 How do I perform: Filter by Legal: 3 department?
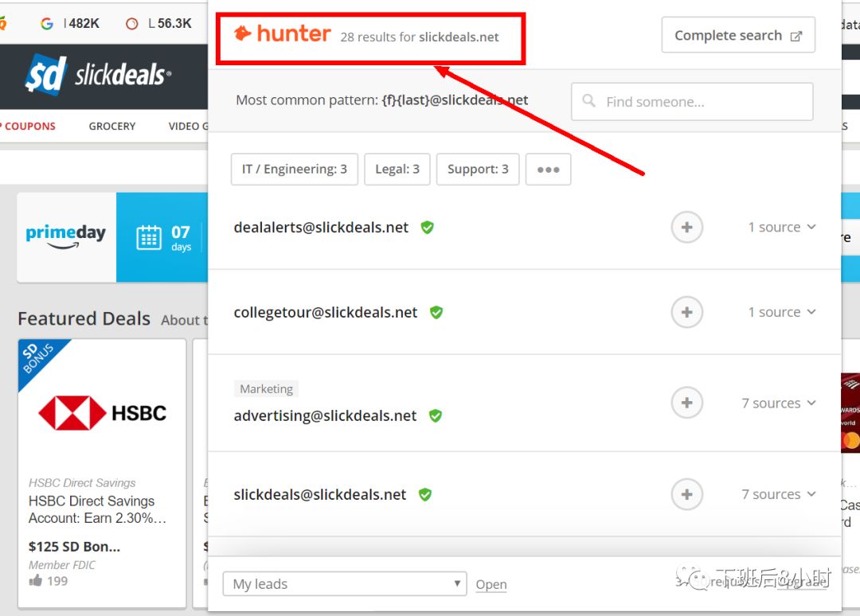pos(397,170)
